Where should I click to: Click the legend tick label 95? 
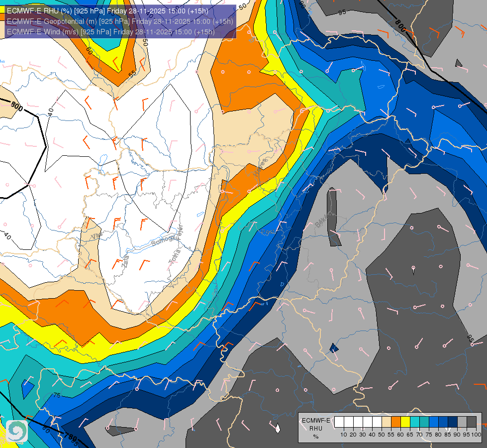(467, 435)
